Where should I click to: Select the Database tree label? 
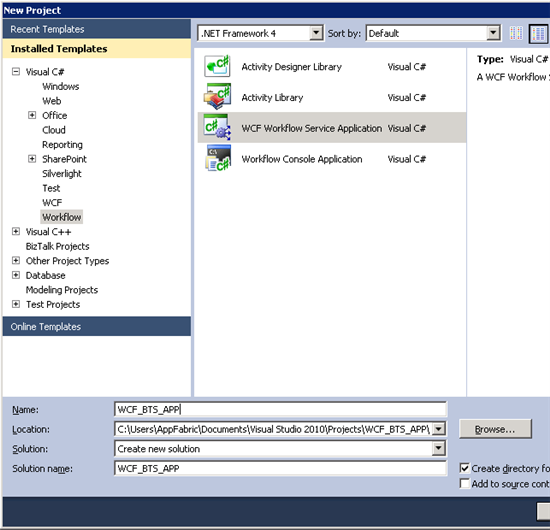click(x=46, y=275)
